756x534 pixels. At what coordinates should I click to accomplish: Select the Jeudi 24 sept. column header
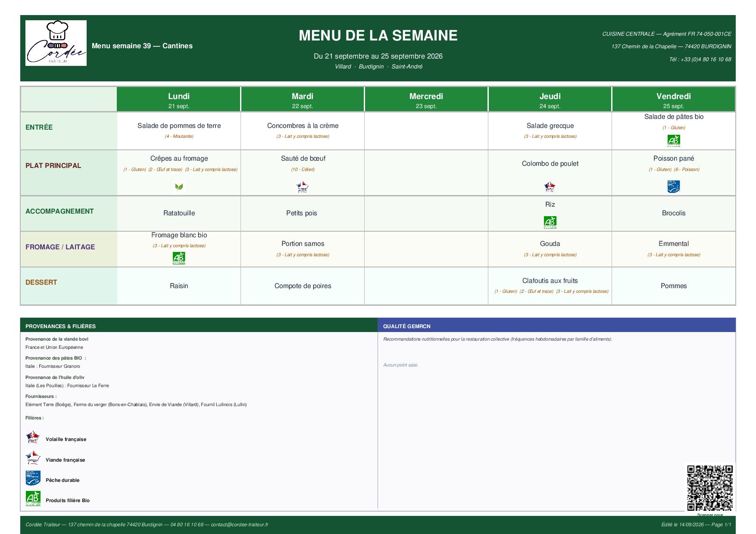(x=550, y=99)
